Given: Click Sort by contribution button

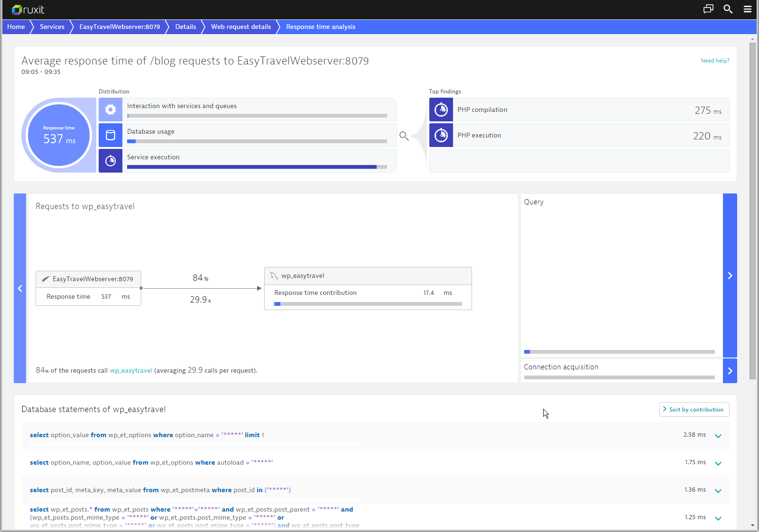Looking at the screenshot, I should coord(694,410).
